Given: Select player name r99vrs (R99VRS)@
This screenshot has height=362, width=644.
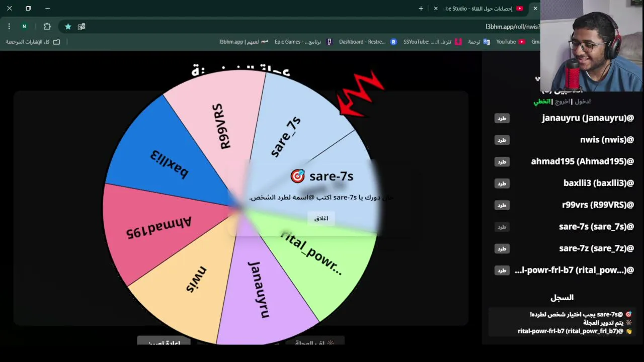Looking at the screenshot, I should (x=598, y=205).
